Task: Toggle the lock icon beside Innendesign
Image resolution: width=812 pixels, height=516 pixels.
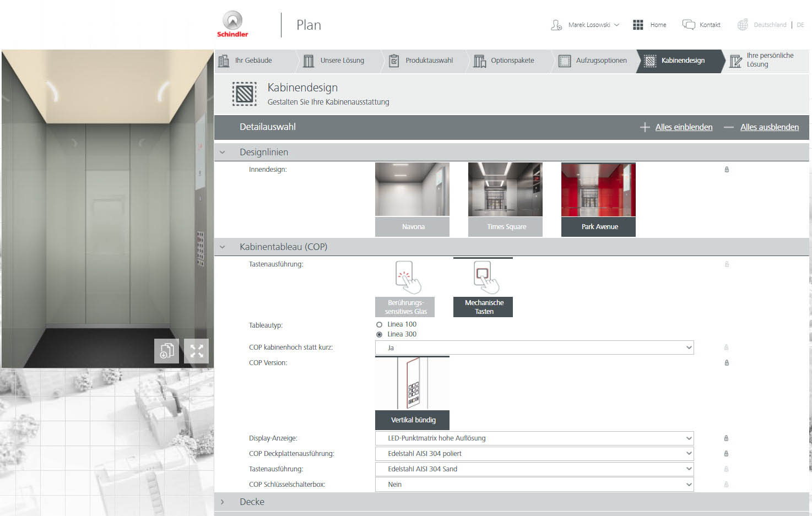Action: (727, 170)
